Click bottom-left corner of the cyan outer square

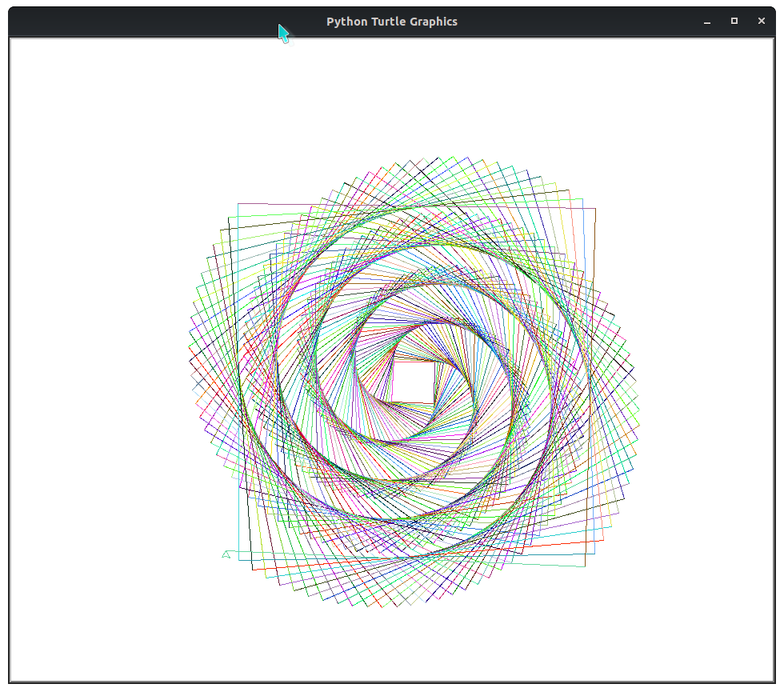pos(239,561)
